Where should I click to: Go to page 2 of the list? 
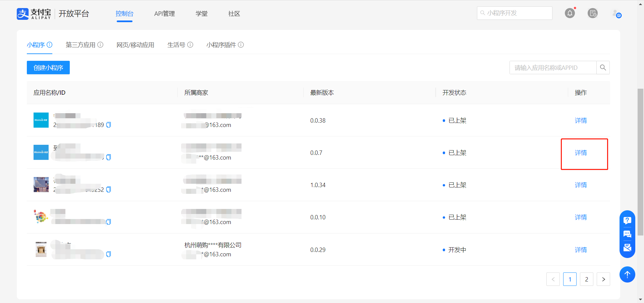pyautogui.click(x=586, y=279)
